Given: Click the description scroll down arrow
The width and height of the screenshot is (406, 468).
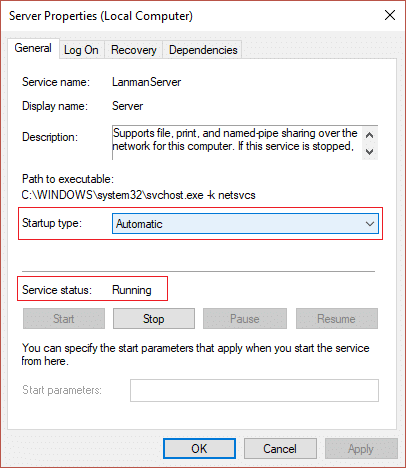Looking at the screenshot, I should point(369,152).
